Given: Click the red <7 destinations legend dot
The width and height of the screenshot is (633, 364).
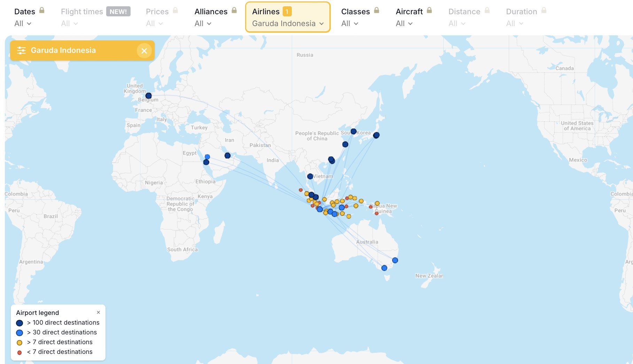Looking at the screenshot, I should [x=19, y=353].
